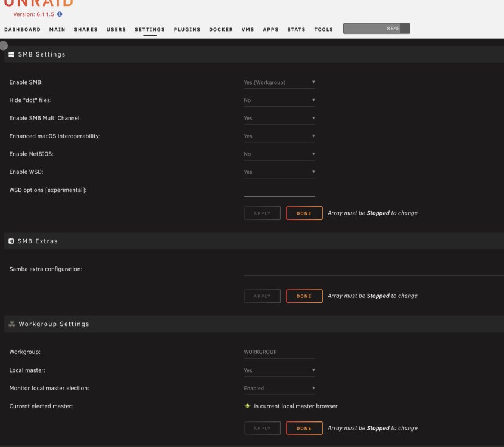
Task: Open the Enable WSD dropdown
Action: 279,172
